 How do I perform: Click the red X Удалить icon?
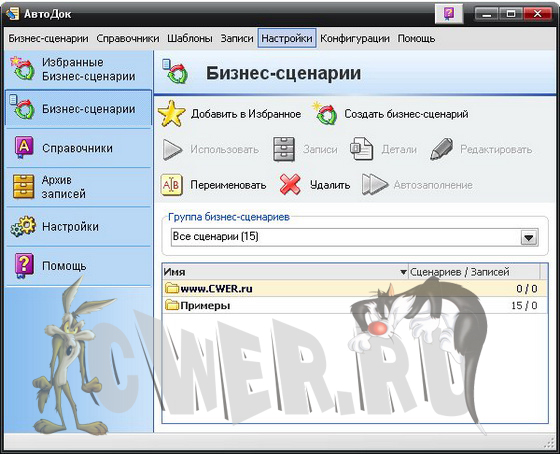[290, 185]
